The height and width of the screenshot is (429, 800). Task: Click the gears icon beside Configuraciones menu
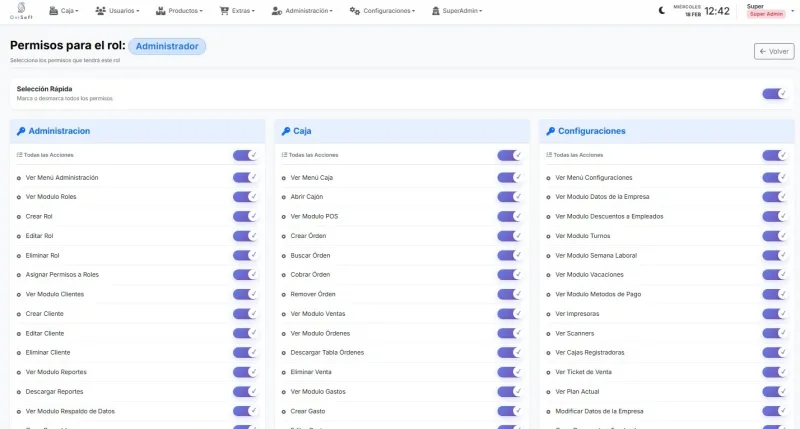point(355,11)
